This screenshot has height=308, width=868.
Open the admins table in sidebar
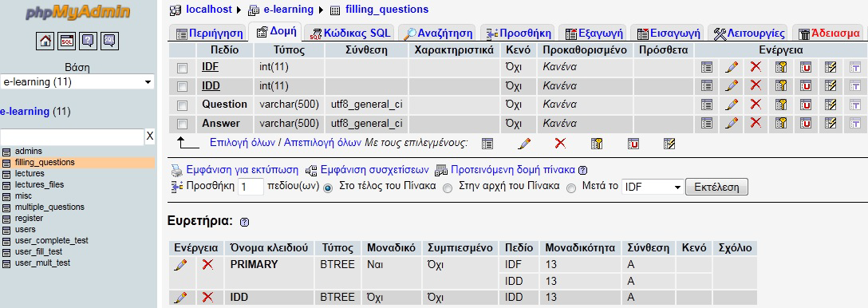pos(29,151)
